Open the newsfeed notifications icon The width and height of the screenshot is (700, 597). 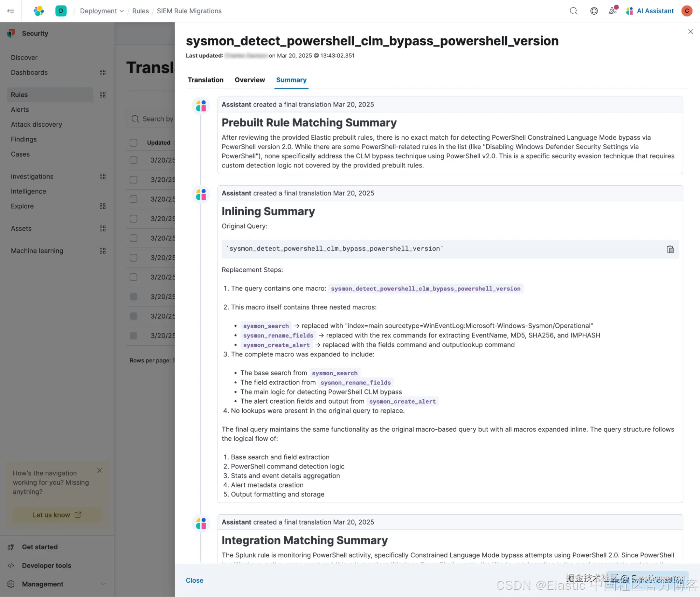click(x=612, y=11)
